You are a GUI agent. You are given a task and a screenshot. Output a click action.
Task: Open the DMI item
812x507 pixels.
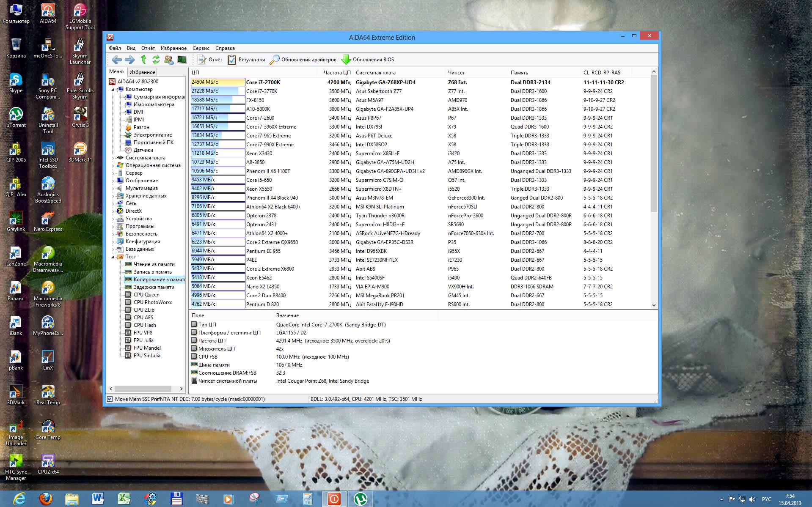[138, 112]
